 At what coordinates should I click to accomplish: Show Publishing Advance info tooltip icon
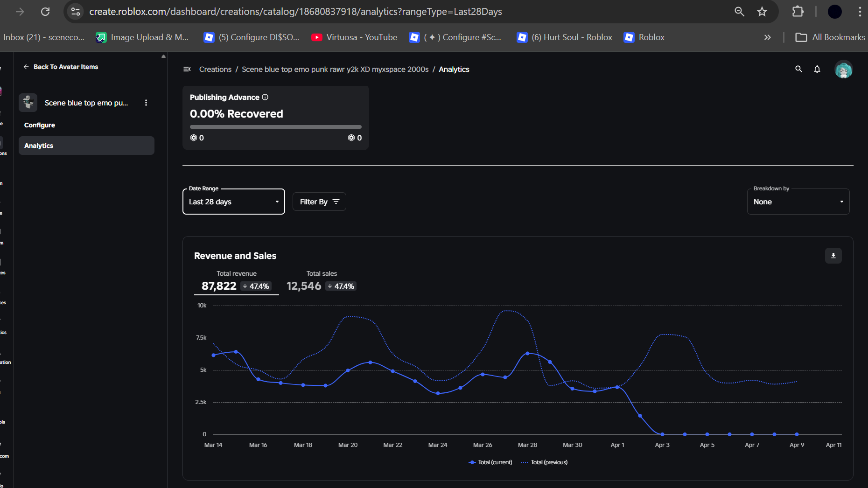pyautogui.click(x=265, y=97)
